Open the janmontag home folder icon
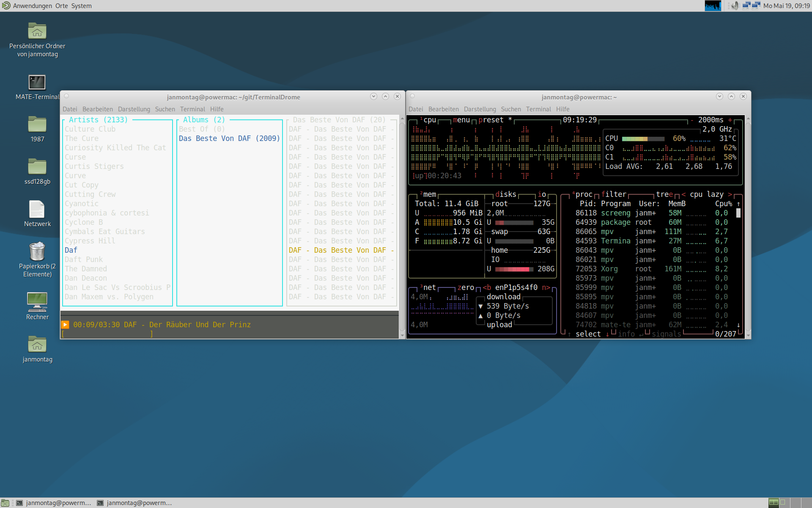The width and height of the screenshot is (812, 508). pos(37,349)
